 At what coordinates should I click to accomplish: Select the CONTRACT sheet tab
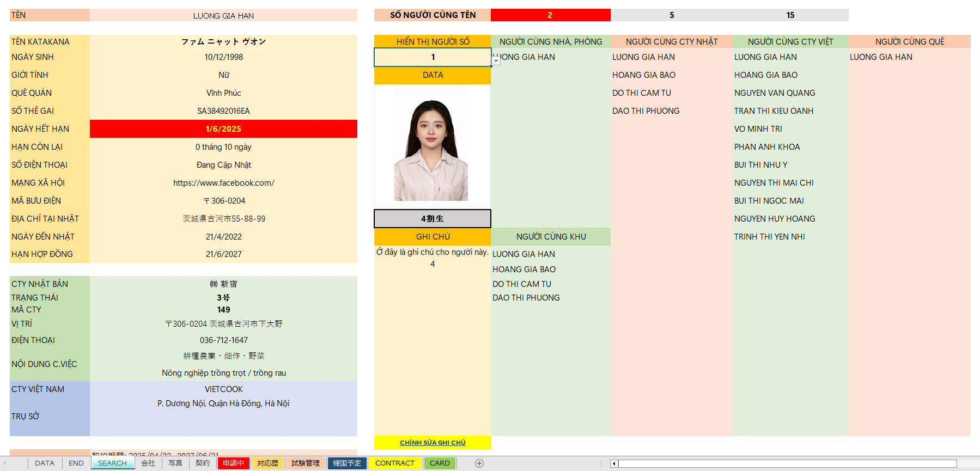click(x=394, y=463)
